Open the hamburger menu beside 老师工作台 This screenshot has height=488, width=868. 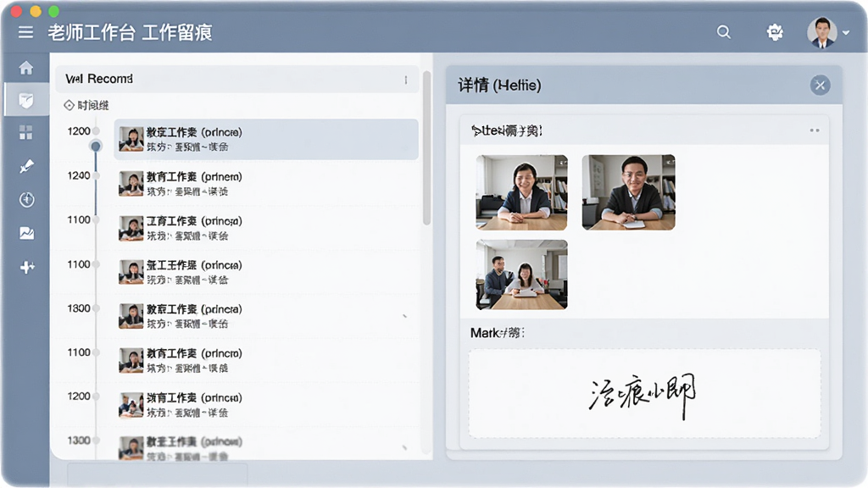tap(25, 33)
